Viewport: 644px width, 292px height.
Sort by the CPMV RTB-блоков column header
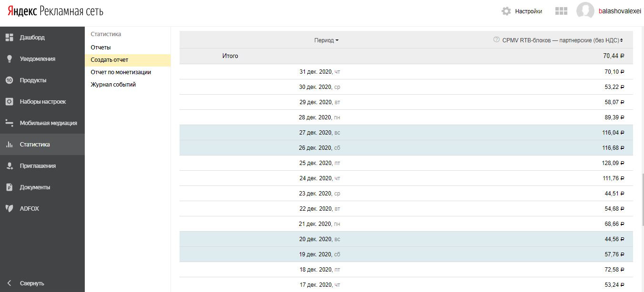tap(562, 40)
